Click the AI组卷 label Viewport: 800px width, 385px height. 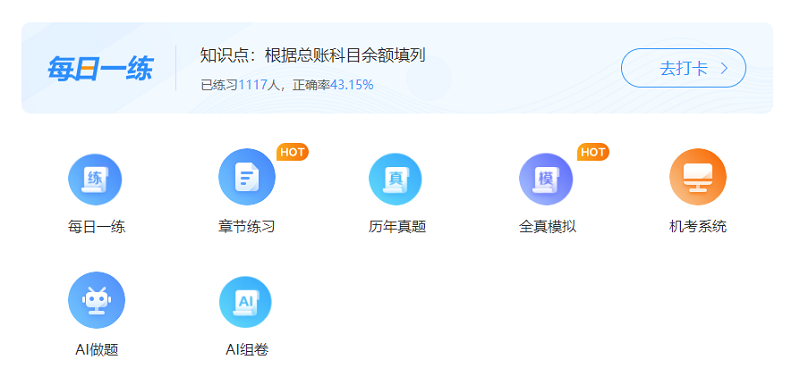click(247, 350)
